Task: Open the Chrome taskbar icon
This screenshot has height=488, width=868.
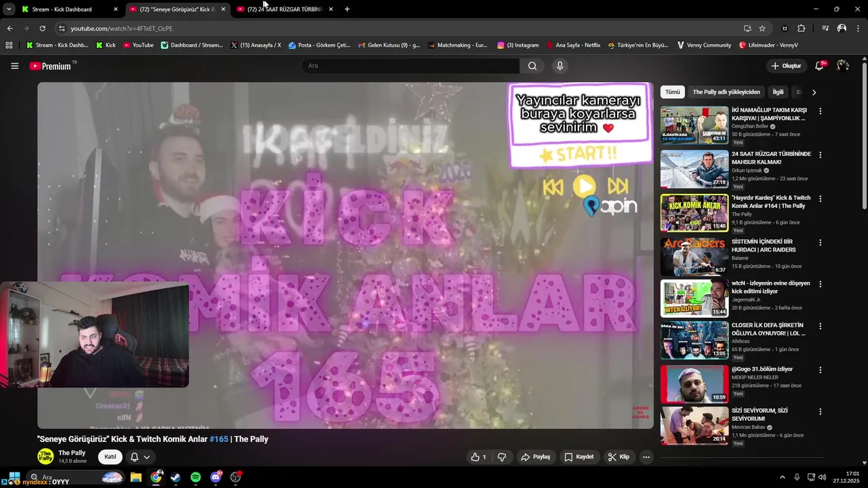Action: (x=156, y=477)
